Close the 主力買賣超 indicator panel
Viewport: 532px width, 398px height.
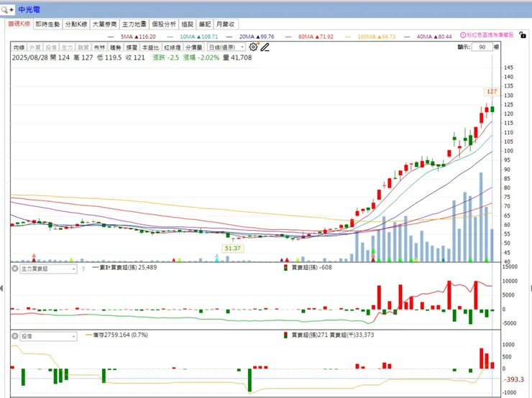tap(14, 269)
